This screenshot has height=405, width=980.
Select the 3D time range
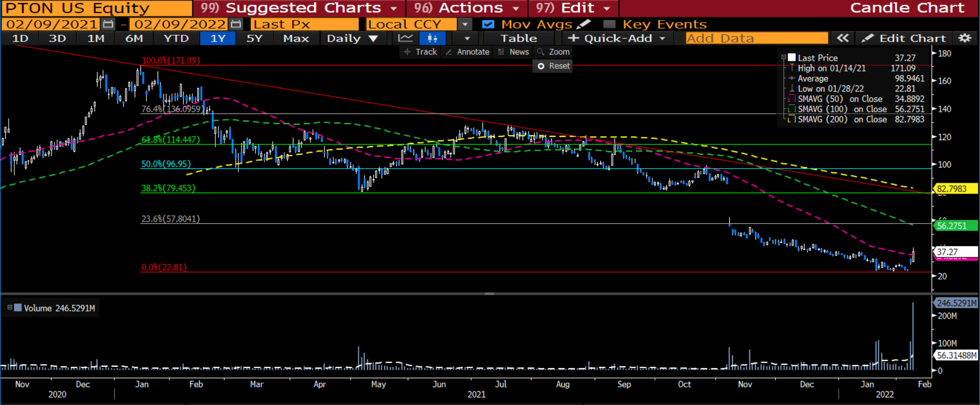click(57, 38)
